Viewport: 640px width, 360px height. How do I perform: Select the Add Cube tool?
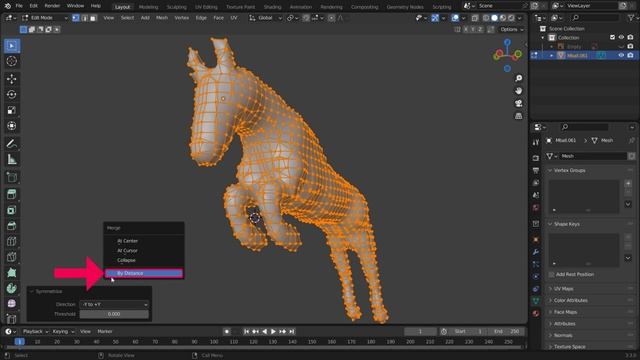click(x=11, y=178)
